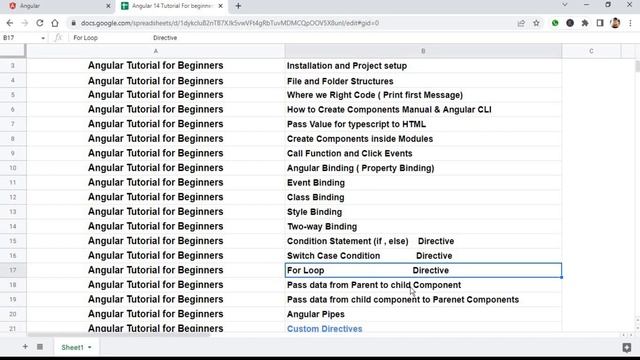640x360 pixels.
Task: Bookmark this page with star icon
Action: pyautogui.click(x=536, y=23)
